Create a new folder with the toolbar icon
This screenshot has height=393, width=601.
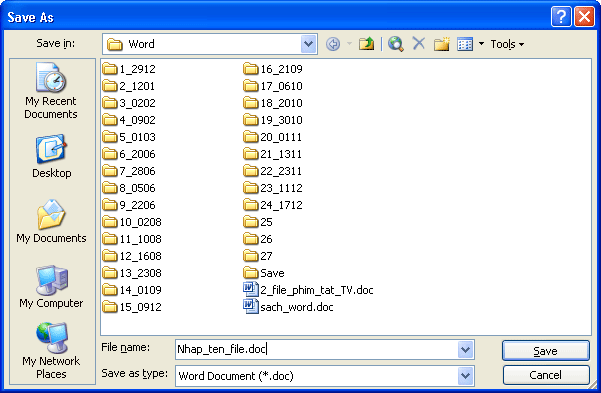442,44
